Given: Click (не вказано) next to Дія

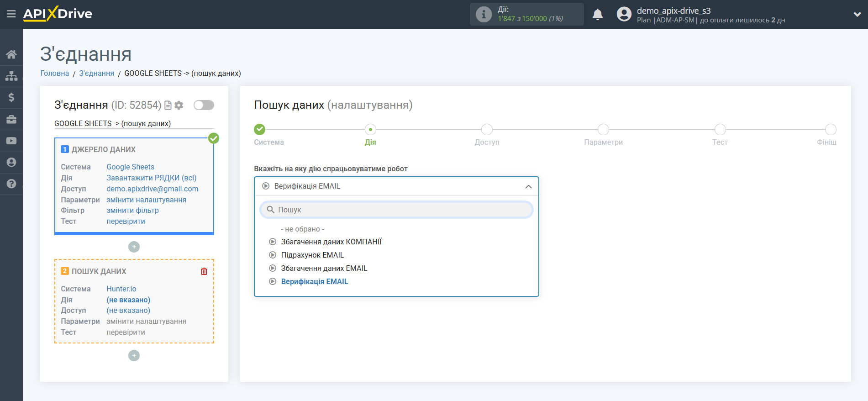Looking at the screenshot, I should coord(128,300).
